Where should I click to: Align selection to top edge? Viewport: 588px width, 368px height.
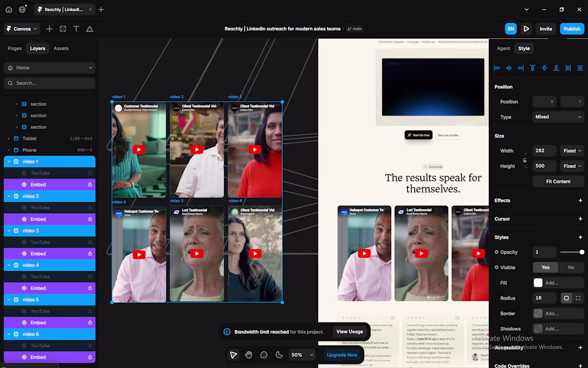[532, 68]
